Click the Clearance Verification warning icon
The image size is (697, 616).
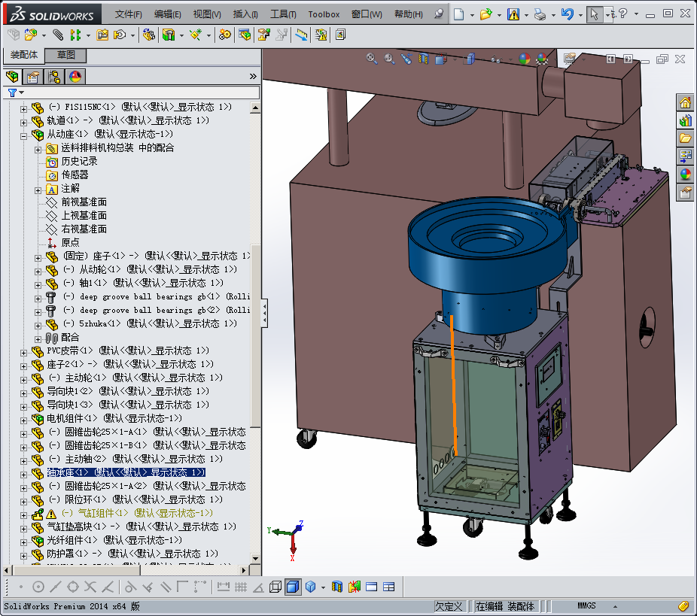click(x=321, y=35)
